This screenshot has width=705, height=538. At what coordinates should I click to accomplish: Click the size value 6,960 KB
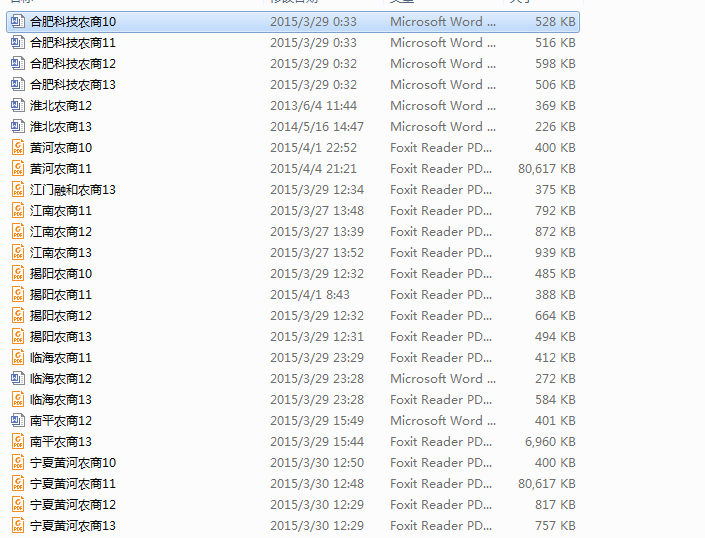[x=550, y=442]
